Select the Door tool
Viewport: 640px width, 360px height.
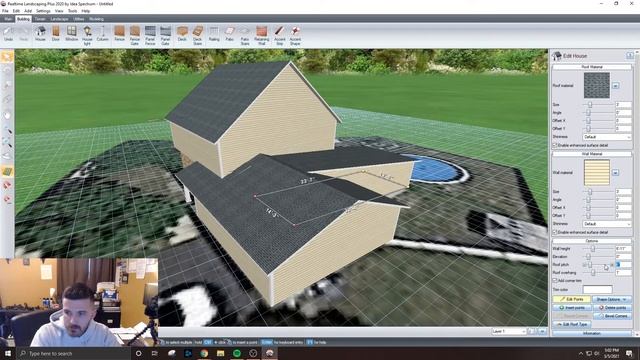[x=56, y=34]
